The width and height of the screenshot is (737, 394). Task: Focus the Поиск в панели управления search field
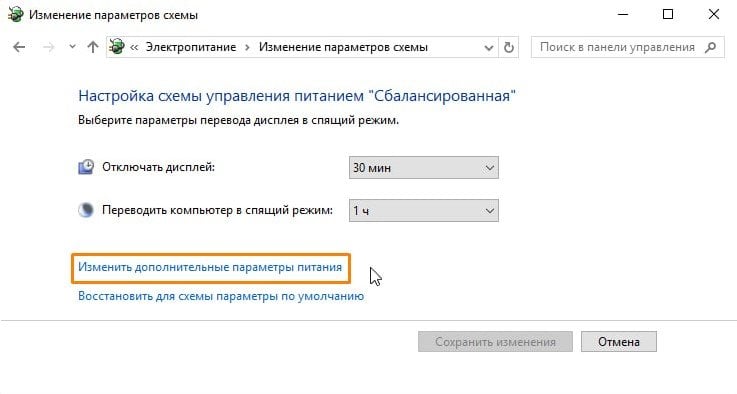[x=627, y=47]
